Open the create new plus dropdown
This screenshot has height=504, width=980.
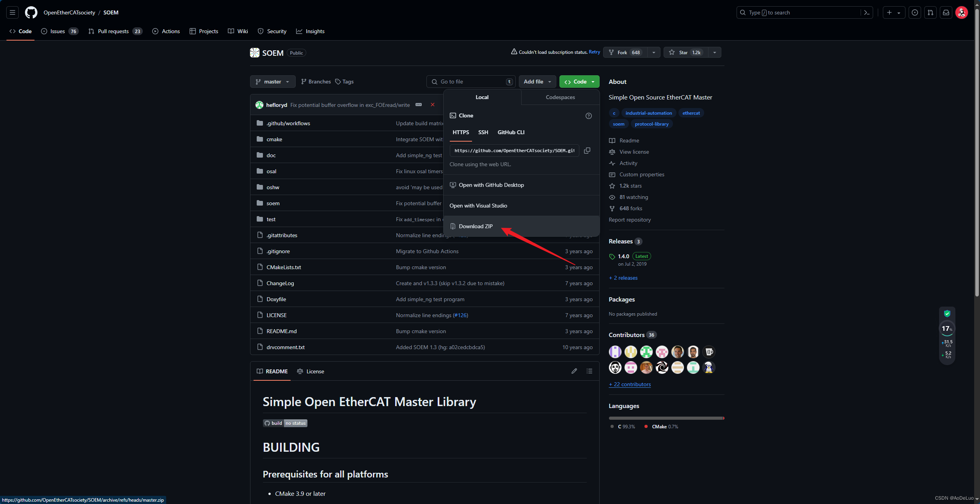coord(894,12)
